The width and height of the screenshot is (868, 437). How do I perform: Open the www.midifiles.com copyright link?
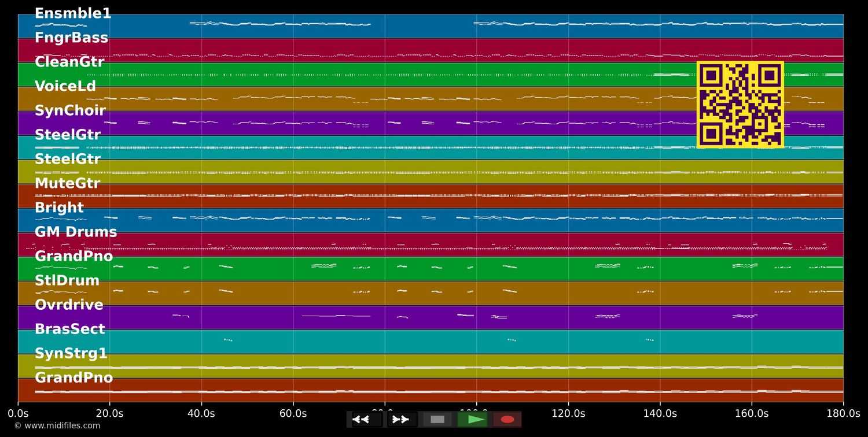(x=57, y=425)
